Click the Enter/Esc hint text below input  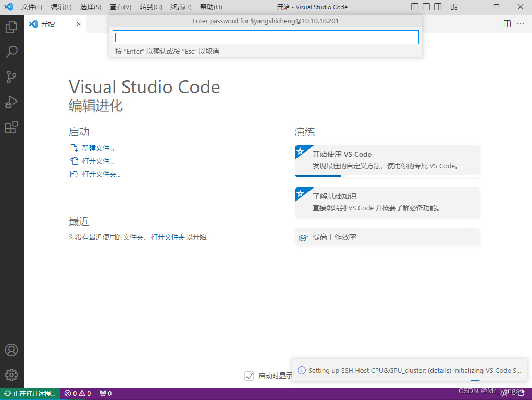point(167,51)
